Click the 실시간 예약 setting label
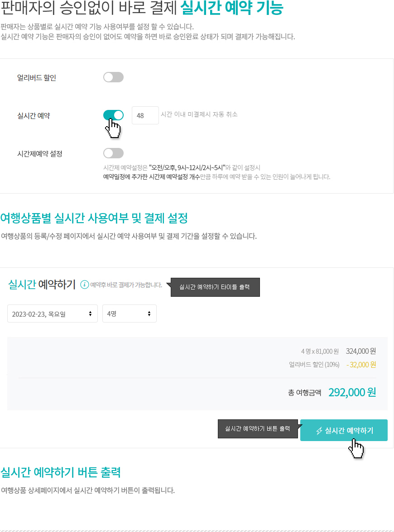The width and height of the screenshot is (394, 532). coord(34,116)
